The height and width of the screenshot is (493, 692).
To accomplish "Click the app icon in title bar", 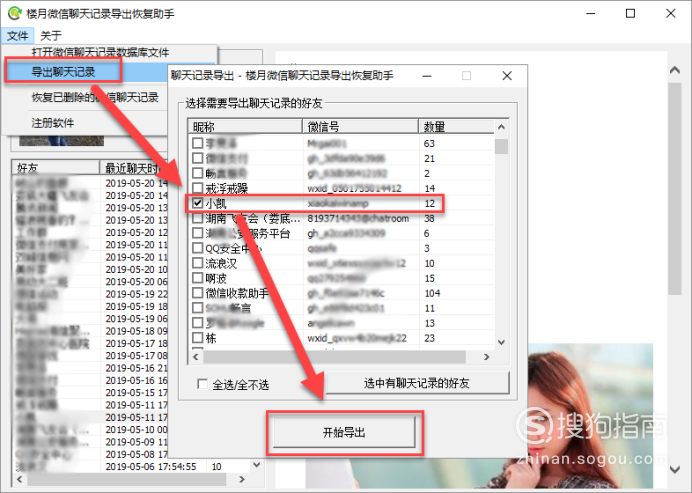I will coord(15,14).
